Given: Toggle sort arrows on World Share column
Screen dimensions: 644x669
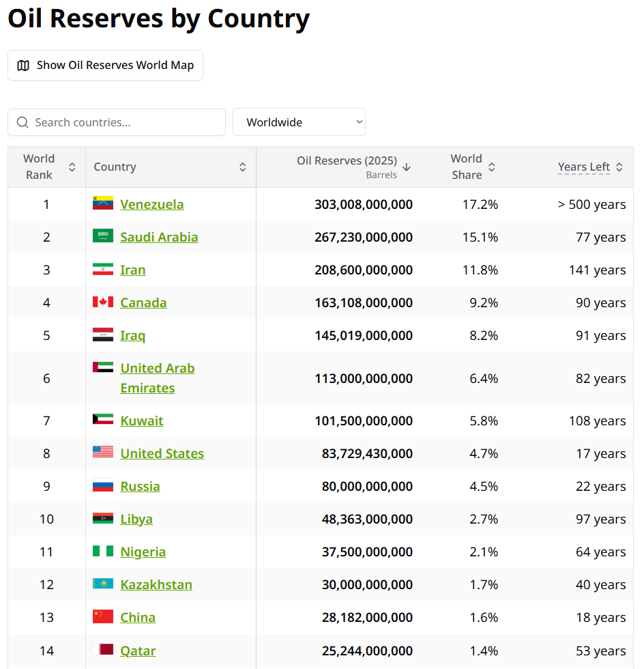Looking at the screenshot, I should [492, 167].
